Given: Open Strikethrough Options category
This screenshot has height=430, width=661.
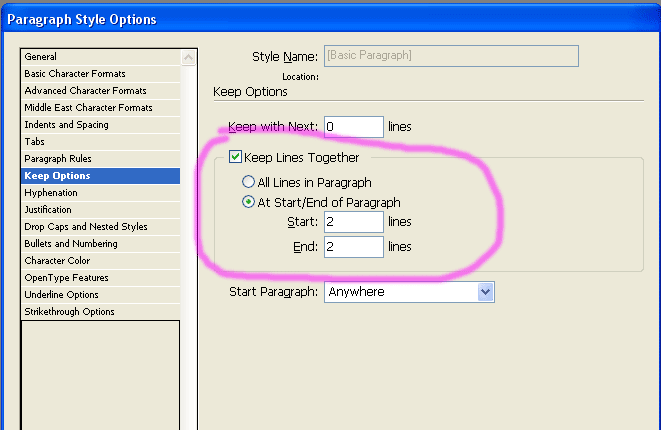Looking at the screenshot, I should click(100, 312).
